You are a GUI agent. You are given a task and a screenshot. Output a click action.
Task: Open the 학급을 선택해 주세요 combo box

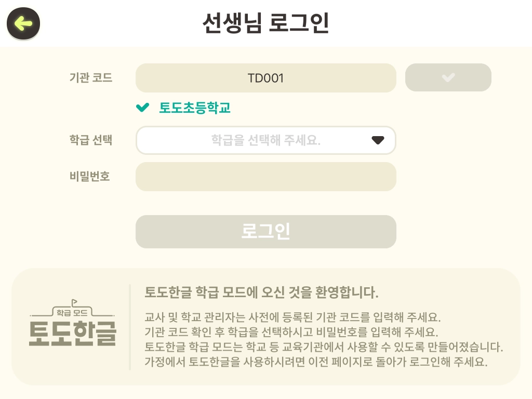point(265,140)
